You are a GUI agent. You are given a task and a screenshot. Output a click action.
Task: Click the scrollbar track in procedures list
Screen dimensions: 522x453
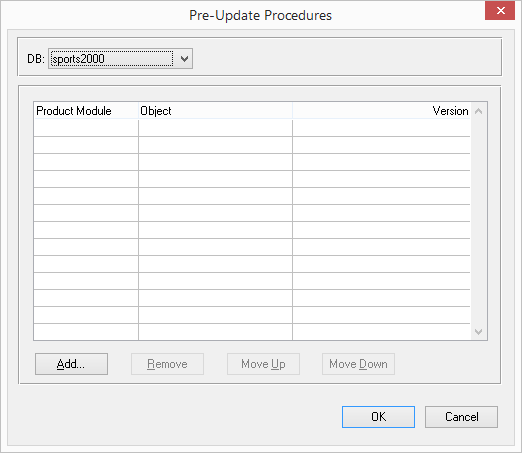tap(478, 221)
